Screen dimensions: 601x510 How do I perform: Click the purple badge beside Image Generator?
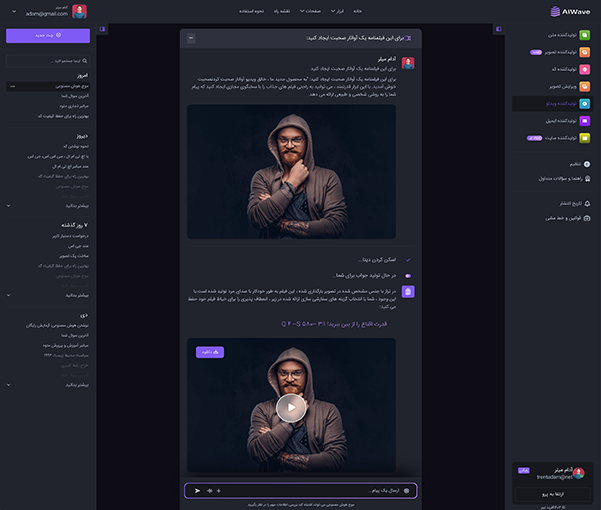[x=536, y=52]
